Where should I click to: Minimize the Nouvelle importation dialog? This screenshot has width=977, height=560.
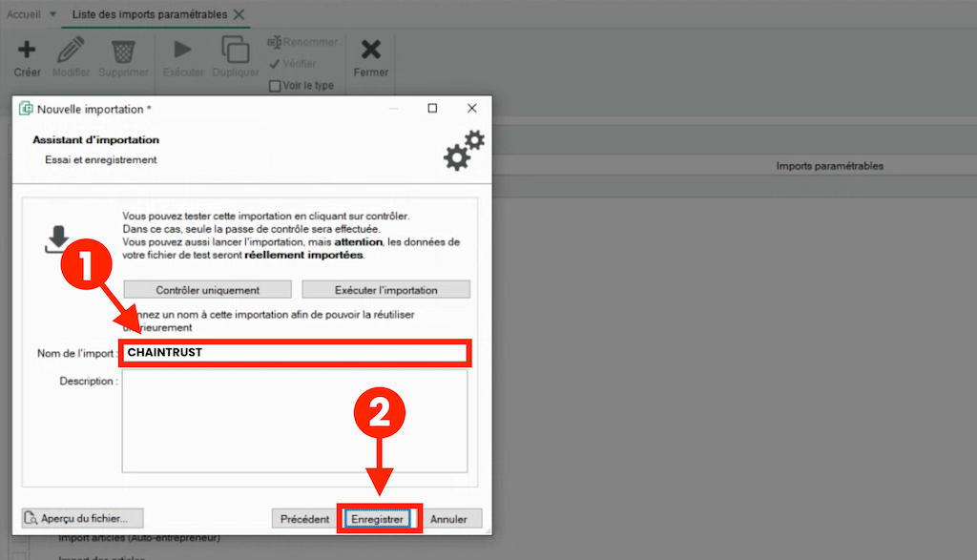[x=393, y=109]
